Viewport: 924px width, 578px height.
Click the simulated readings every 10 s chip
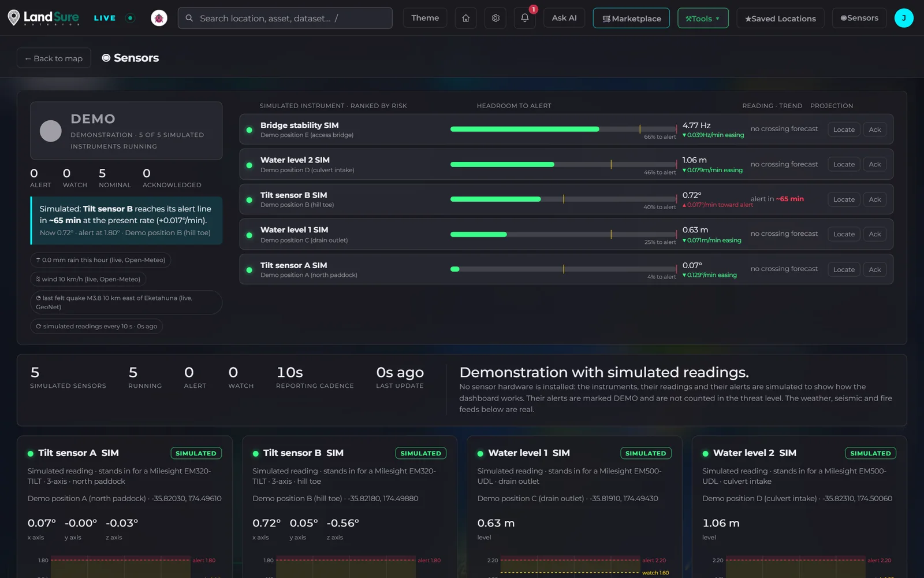[96, 327]
